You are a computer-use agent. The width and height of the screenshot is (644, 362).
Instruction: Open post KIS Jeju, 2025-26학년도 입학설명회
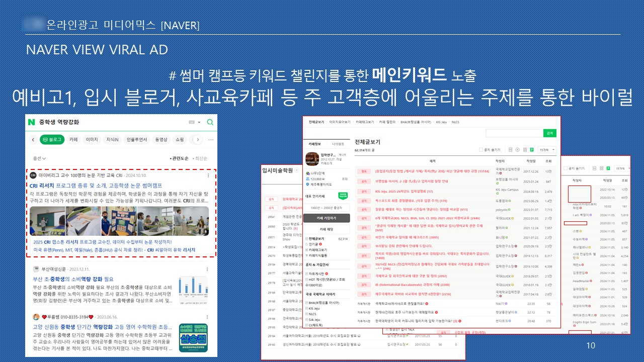404,191
